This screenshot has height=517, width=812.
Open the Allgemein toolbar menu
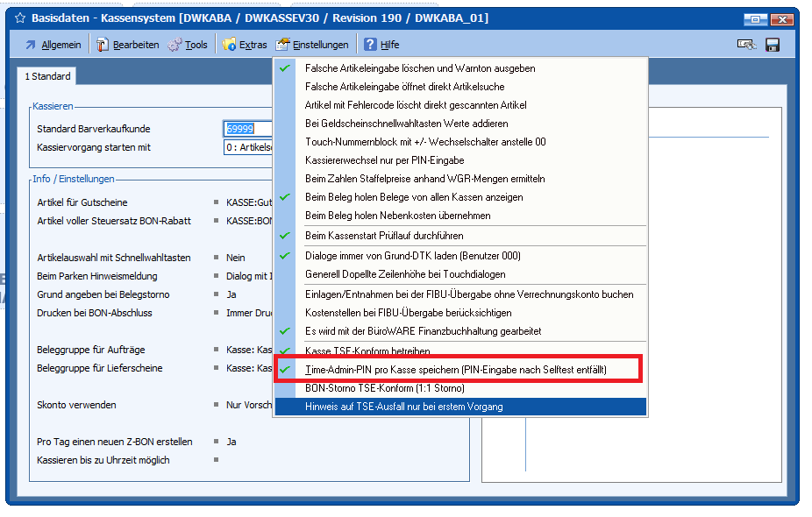[x=53, y=45]
